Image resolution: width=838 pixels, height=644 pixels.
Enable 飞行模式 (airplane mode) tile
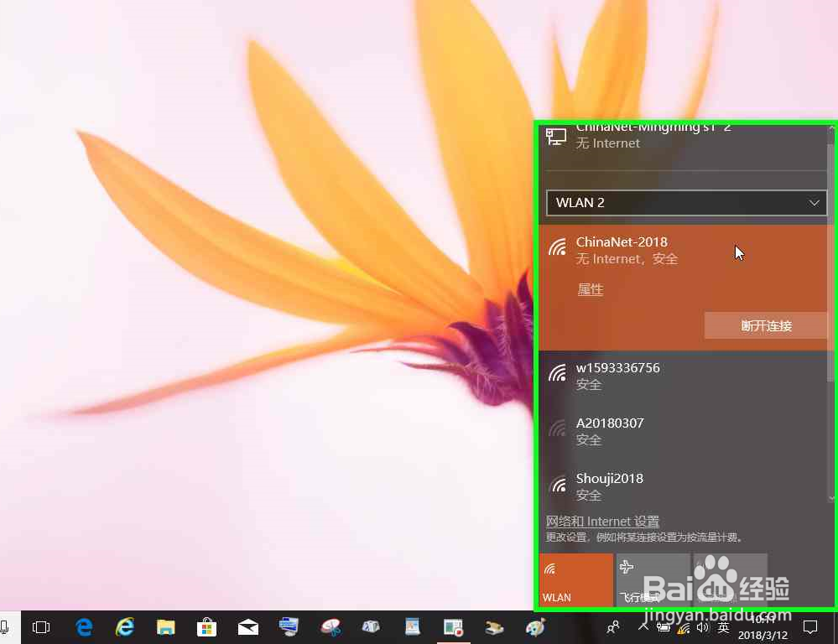(653, 579)
